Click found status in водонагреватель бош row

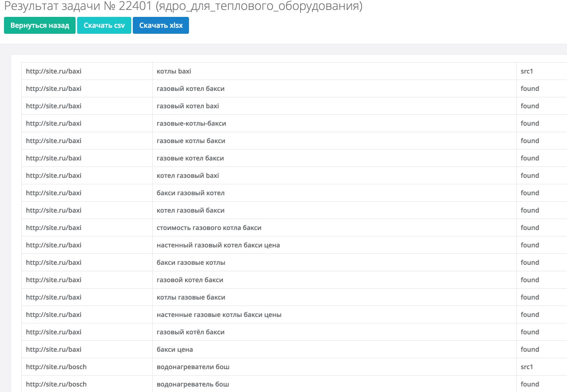530,384
